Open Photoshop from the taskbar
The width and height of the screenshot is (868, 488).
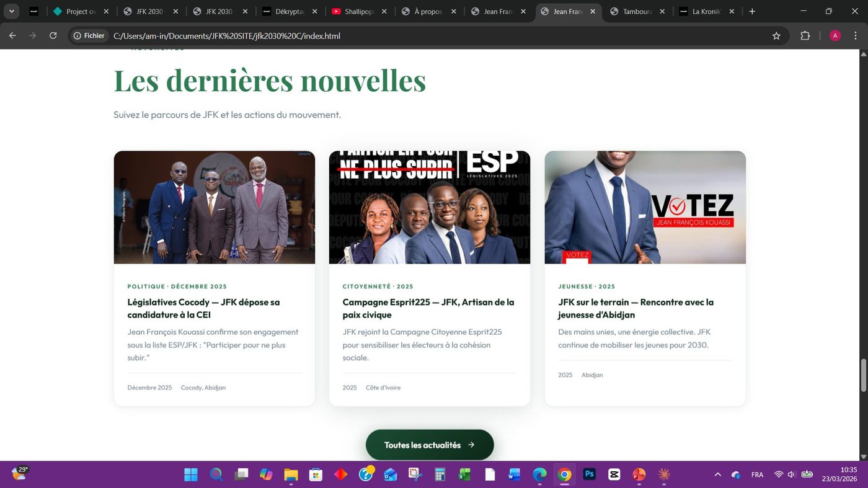point(589,474)
